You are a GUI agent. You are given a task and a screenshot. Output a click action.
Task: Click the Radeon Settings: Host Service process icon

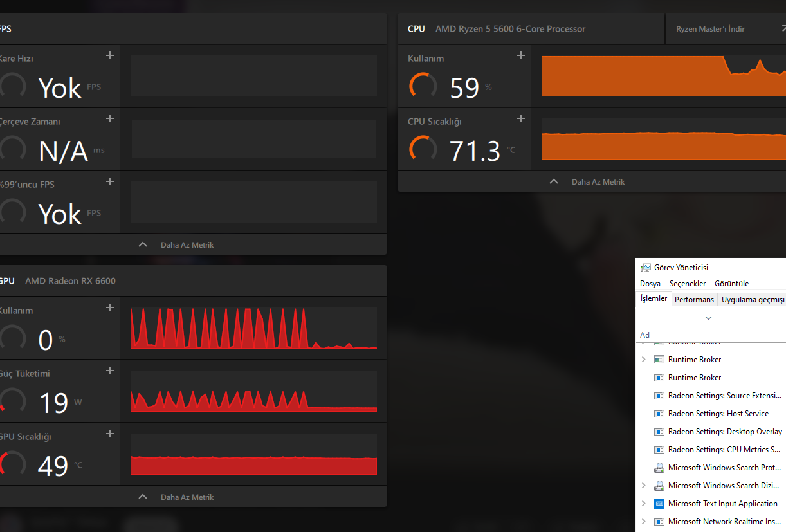pyautogui.click(x=659, y=414)
